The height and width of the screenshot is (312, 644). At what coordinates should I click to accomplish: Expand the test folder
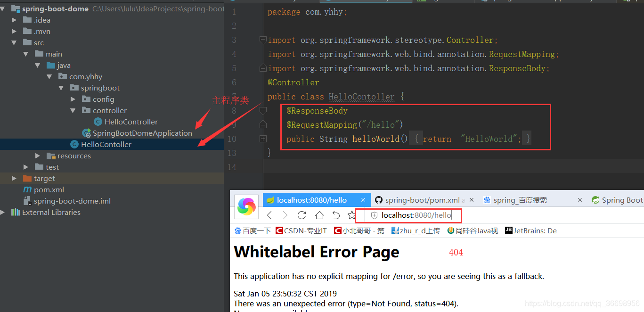[26, 167]
